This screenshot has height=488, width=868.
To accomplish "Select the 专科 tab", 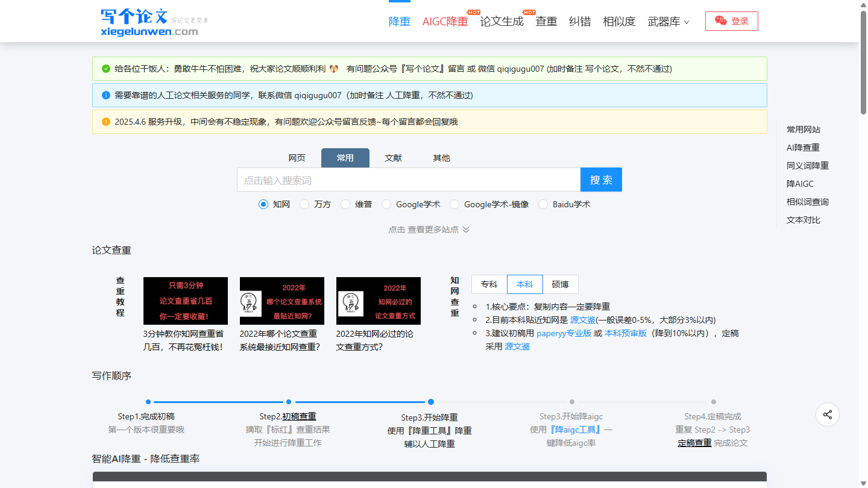I will [x=489, y=284].
